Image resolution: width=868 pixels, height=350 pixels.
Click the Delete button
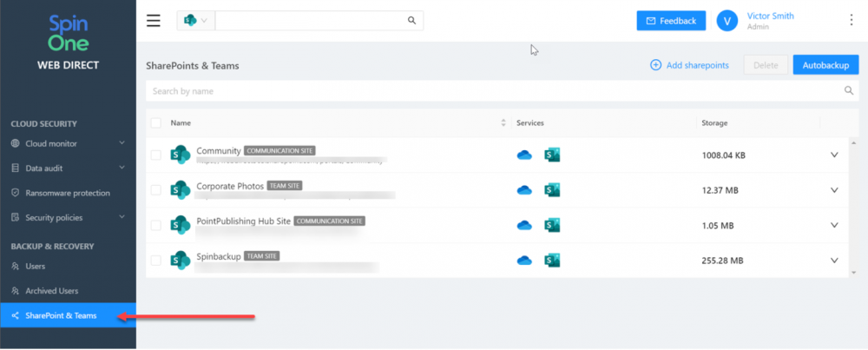(766, 65)
